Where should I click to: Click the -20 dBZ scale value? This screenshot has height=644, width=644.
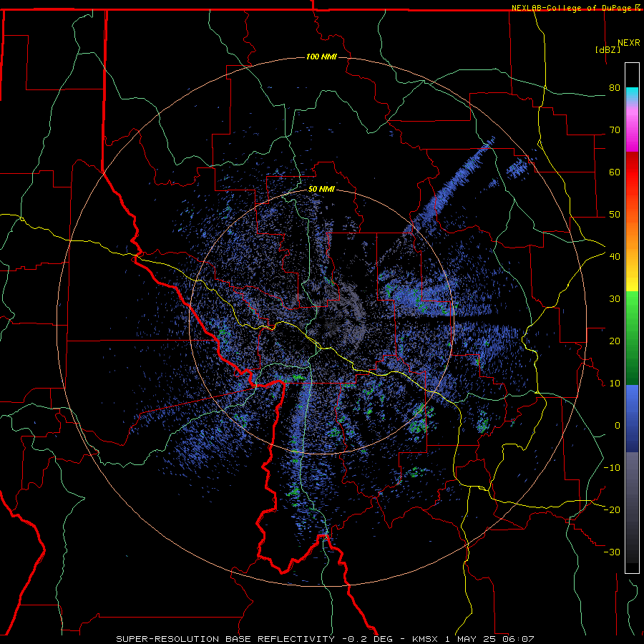tap(612, 509)
